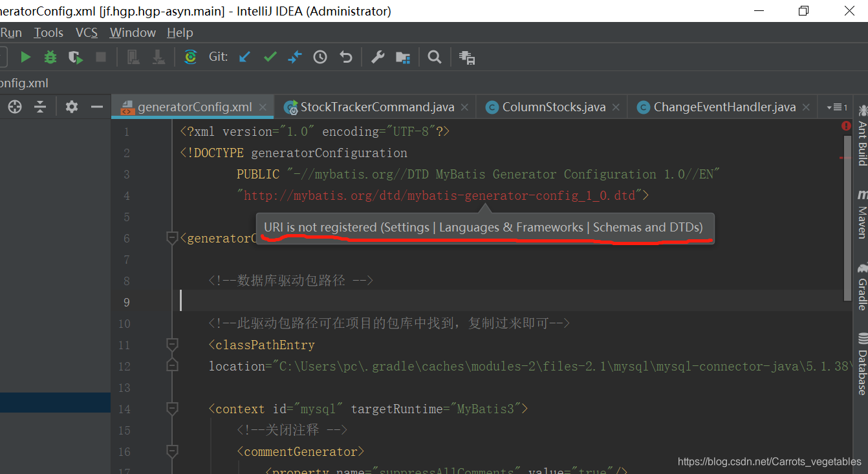
Task: Show Git history clock icon
Action: tap(320, 58)
